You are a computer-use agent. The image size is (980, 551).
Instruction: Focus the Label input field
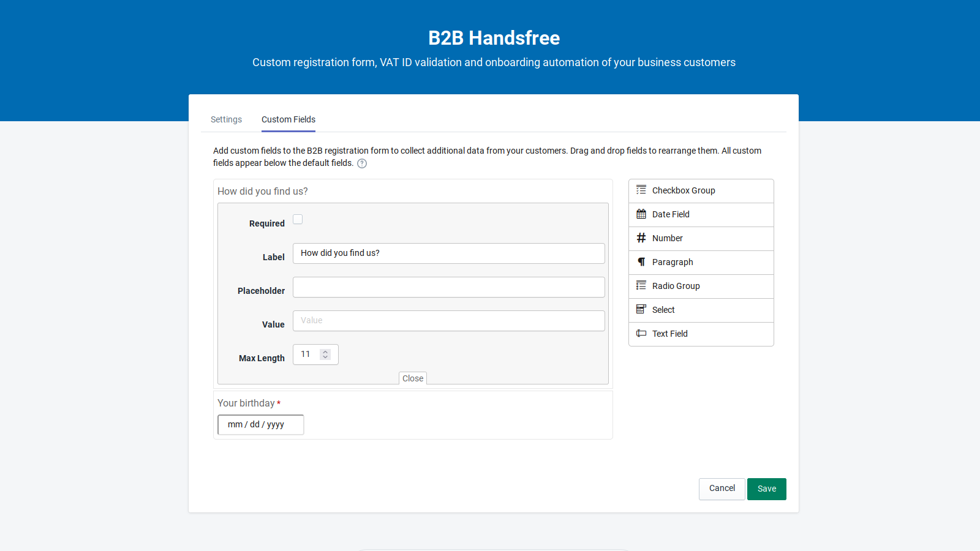(x=448, y=253)
